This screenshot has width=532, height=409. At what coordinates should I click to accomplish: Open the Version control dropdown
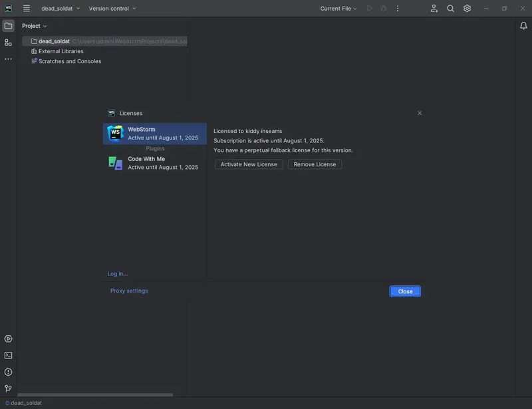[112, 9]
